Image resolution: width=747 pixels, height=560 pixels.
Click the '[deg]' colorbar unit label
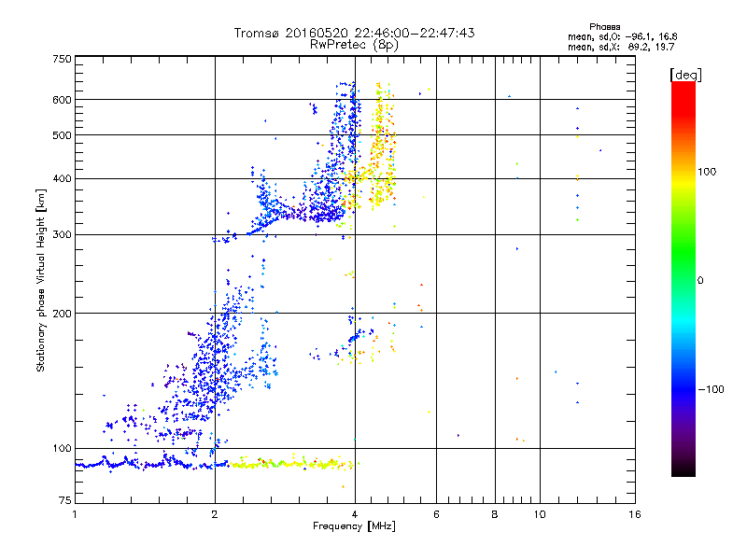pos(685,76)
